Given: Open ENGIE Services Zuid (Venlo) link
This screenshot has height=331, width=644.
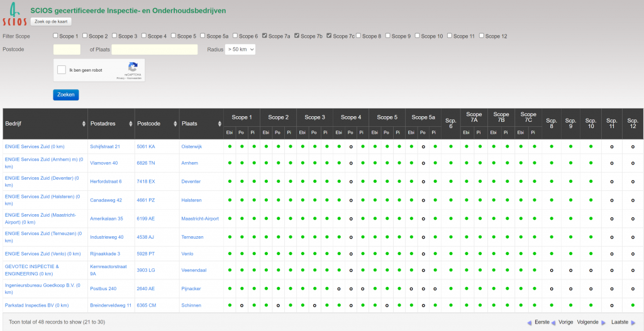Looking at the screenshot, I should tap(43, 254).
